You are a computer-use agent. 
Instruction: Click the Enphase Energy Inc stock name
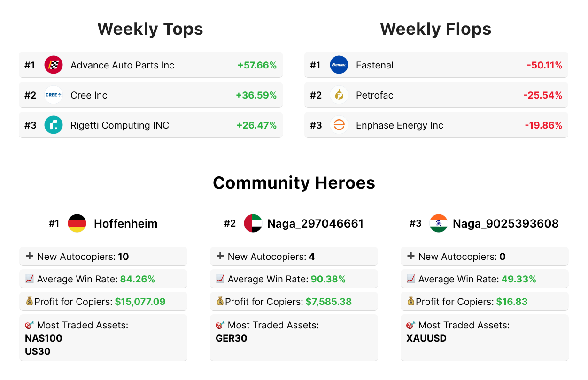(x=399, y=125)
